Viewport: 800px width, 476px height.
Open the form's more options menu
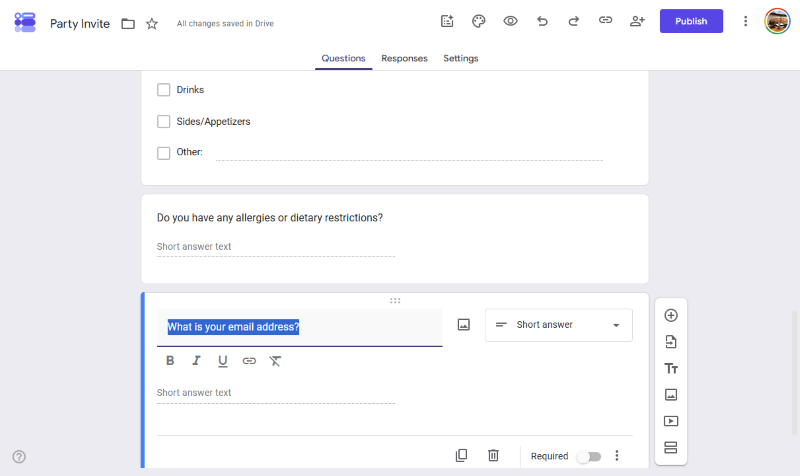(x=745, y=21)
